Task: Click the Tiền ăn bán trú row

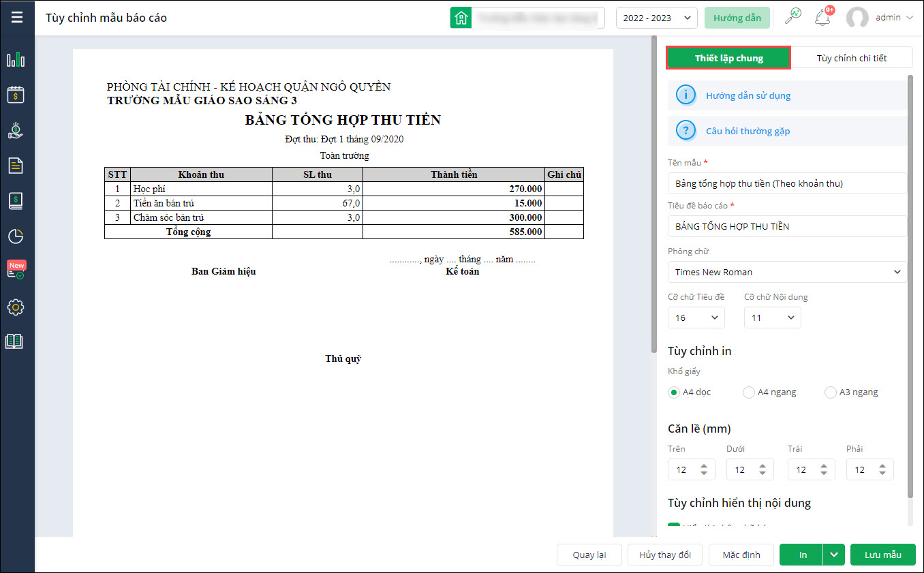Action: coord(344,203)
